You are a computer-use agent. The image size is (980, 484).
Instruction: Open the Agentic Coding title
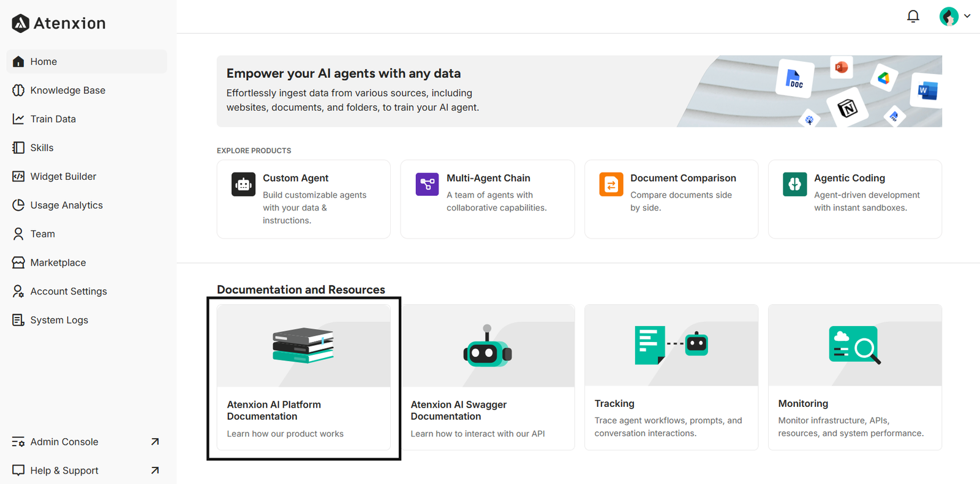[850, 178]
